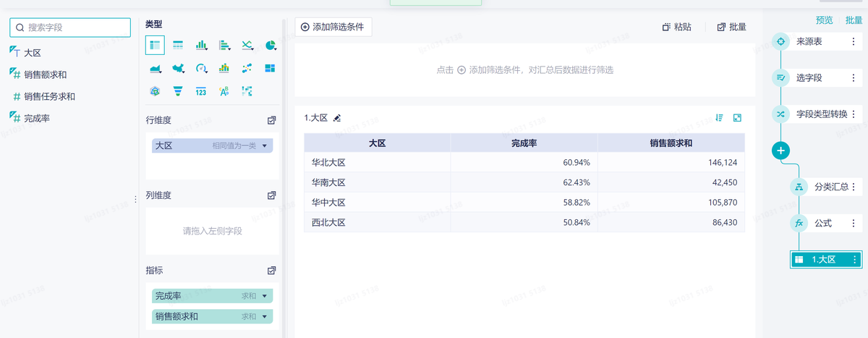Choose the pie chart type
The image size is (868, 338).
(271, 46)
